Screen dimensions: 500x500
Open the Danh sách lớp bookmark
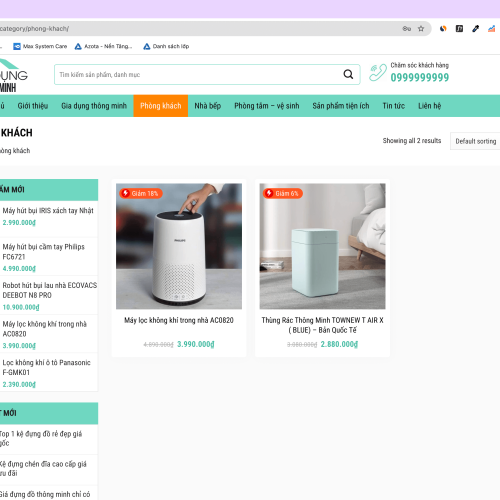pyautogui.click(x=166, y=46)
